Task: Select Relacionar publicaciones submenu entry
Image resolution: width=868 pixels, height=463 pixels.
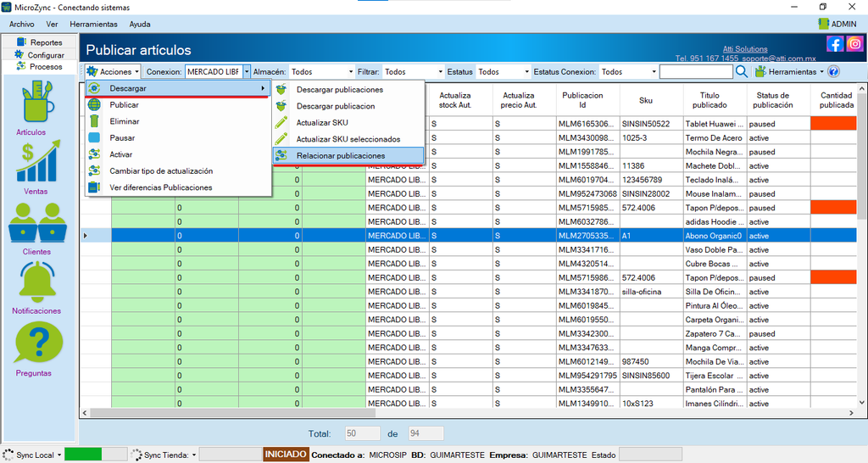Action: click(x=348, y=156)
